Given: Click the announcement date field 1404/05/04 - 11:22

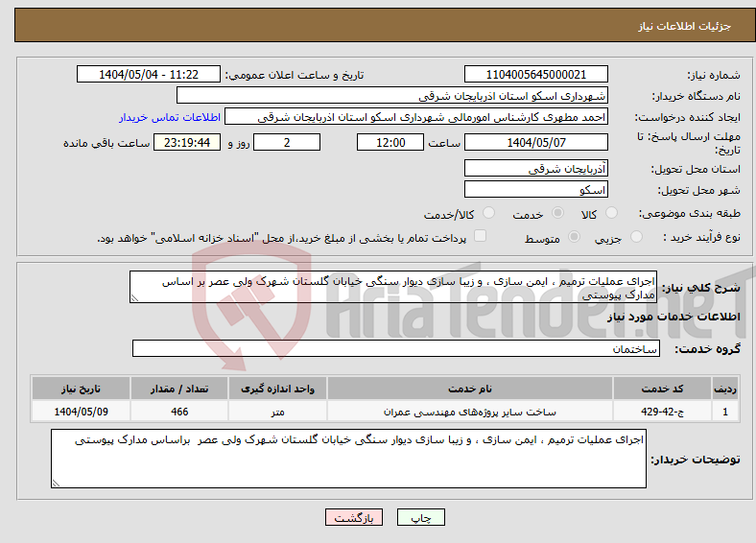Looking at the screenshot, I should click(x=149, y=74).
